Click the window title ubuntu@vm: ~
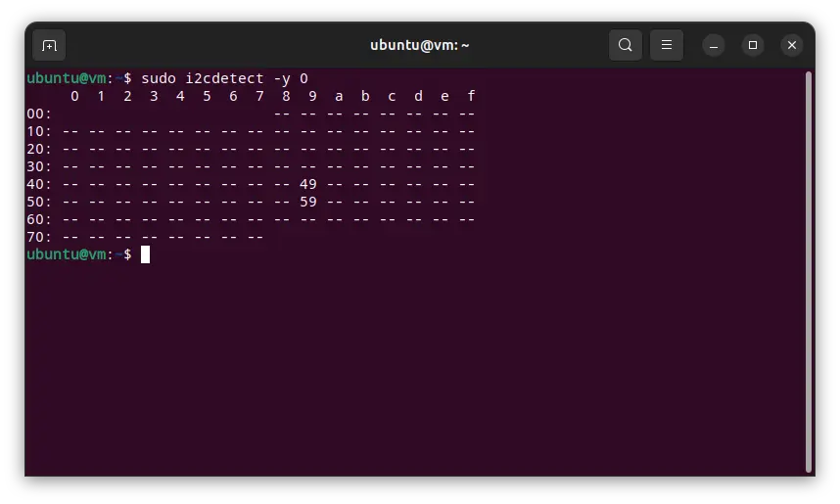The height and width of the screenshot is (504, 840). click(420, 45)
